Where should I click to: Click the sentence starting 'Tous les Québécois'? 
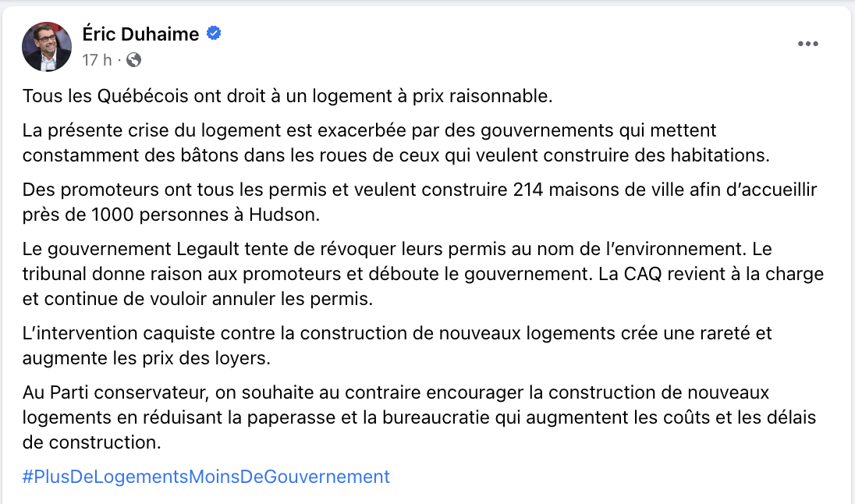(x=287, y=96)
